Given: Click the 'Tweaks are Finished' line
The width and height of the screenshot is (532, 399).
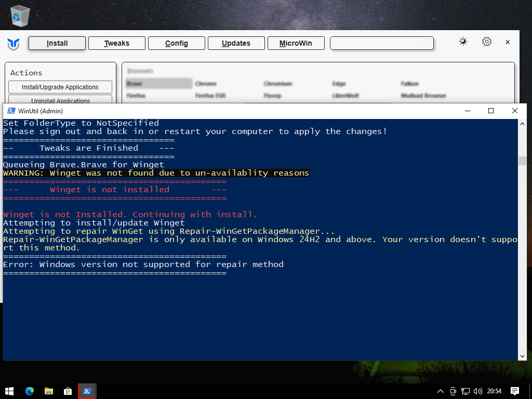Looking at the screenshot, I should [89, 148].
